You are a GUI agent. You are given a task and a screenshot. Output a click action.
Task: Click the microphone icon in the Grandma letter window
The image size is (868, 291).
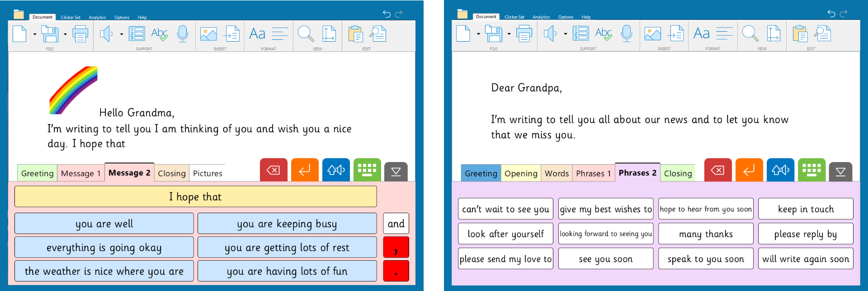click(183, 34)
